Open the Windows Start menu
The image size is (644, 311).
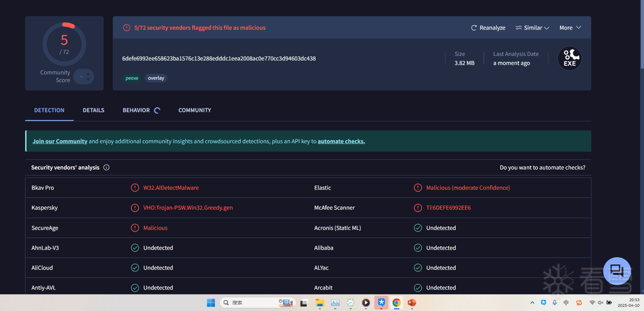pyautogui.click(x=211, y=302)
